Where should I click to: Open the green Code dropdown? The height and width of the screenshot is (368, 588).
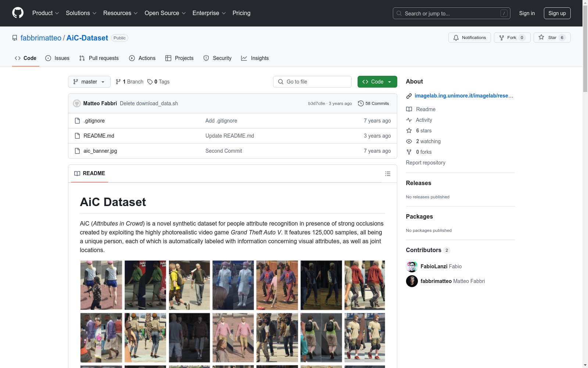[x=377, y=82]
